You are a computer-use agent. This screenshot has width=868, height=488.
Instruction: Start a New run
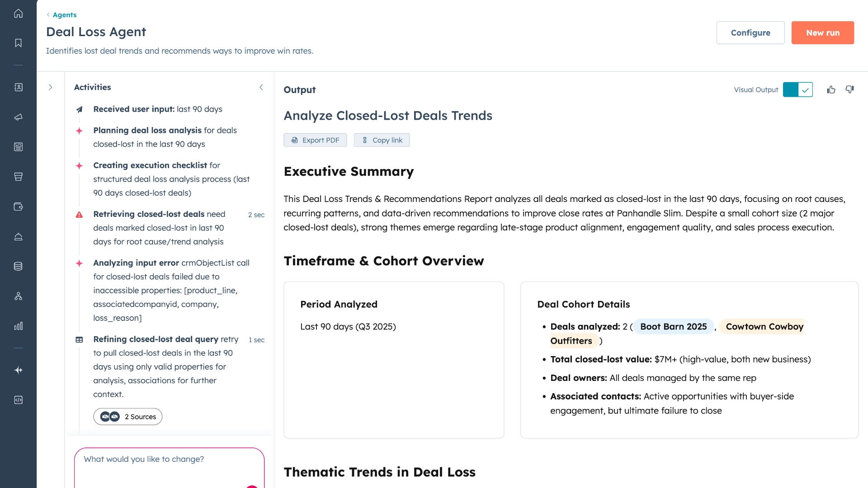pos(822,33)
